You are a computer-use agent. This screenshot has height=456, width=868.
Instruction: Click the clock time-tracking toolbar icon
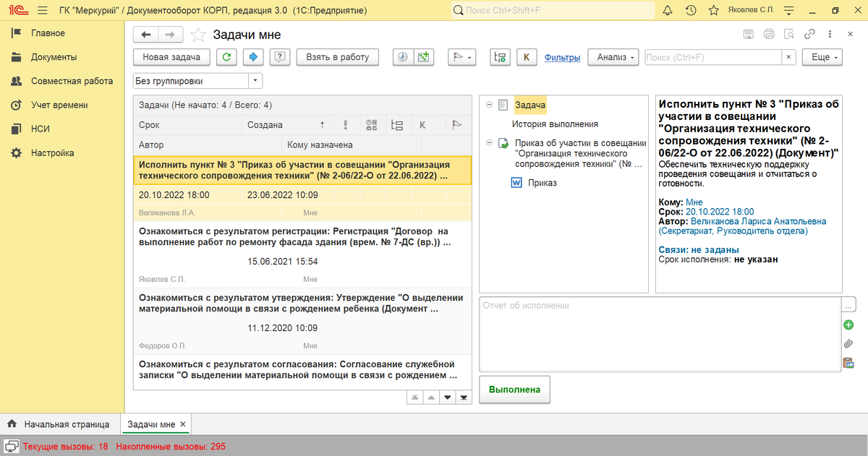[404, 57]
